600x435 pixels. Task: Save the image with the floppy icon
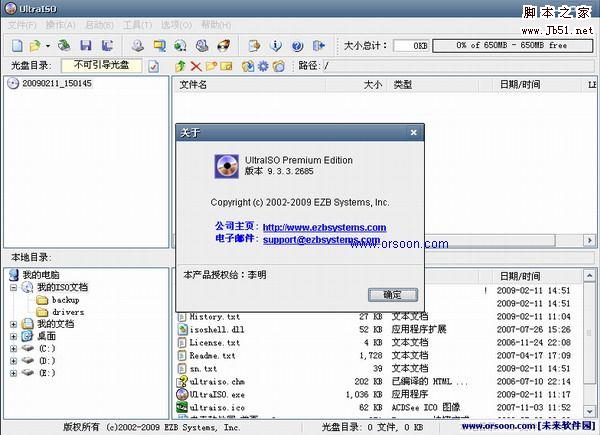[x=86, y=46]
